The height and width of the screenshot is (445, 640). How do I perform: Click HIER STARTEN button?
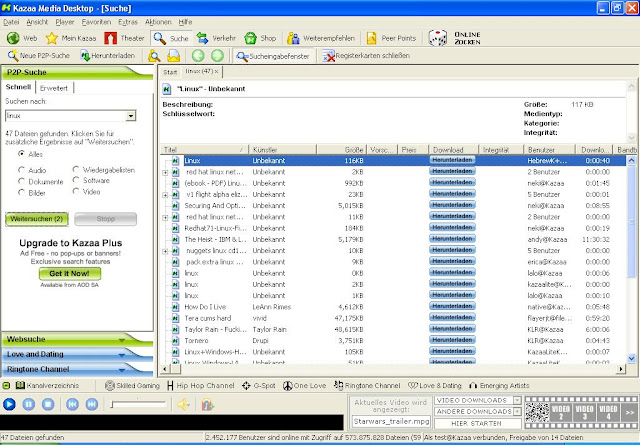click(476, 423)
